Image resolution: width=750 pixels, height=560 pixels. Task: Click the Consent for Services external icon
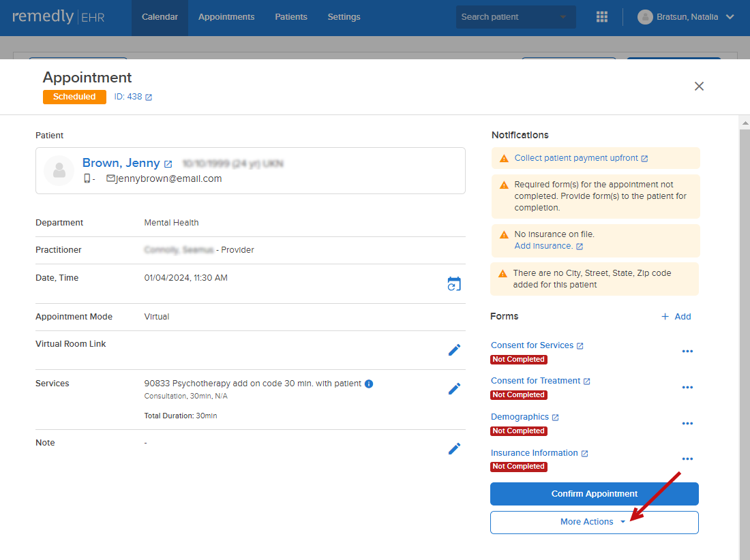coord(580,346)
